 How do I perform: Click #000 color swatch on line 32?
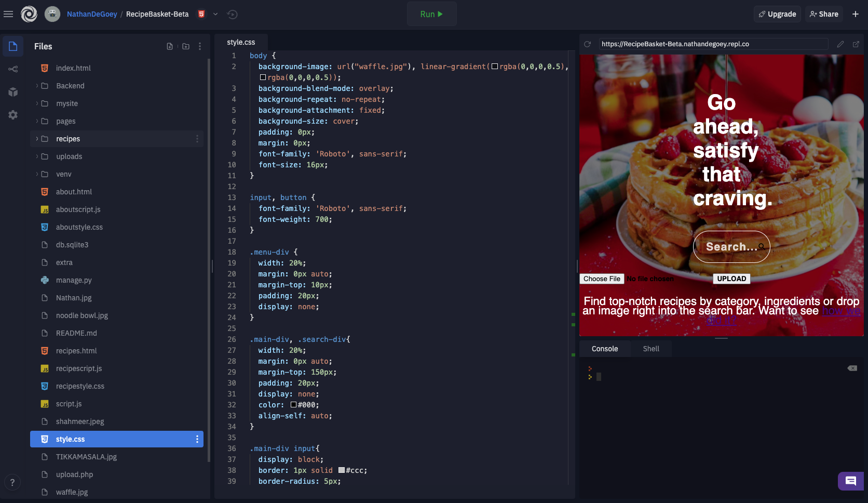(293, 405)
